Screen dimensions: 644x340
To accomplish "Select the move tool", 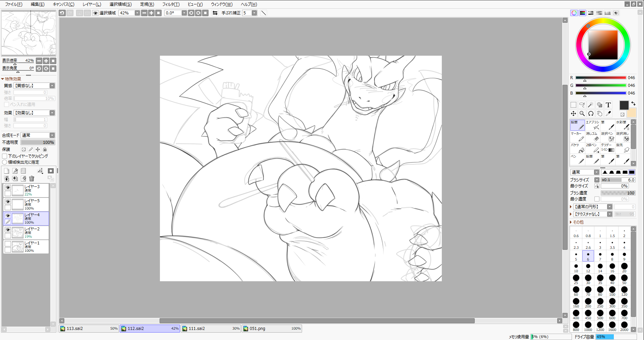I will (573, 114).
